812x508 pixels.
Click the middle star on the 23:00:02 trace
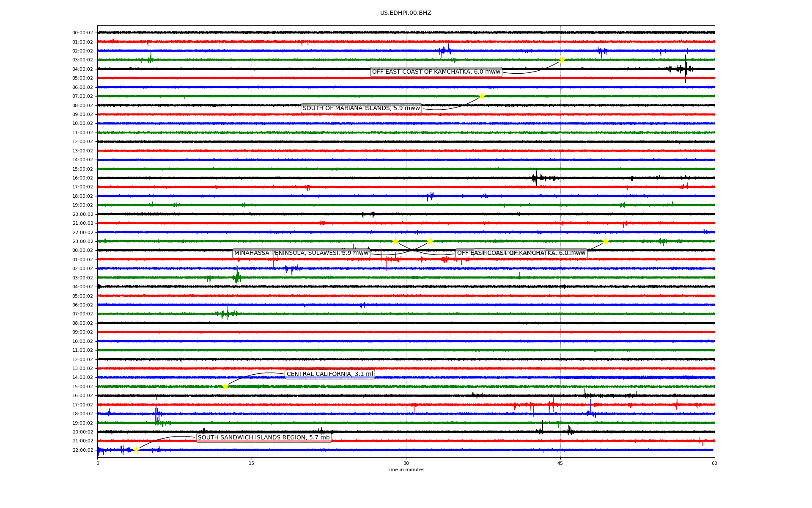(x=430, y=241)
